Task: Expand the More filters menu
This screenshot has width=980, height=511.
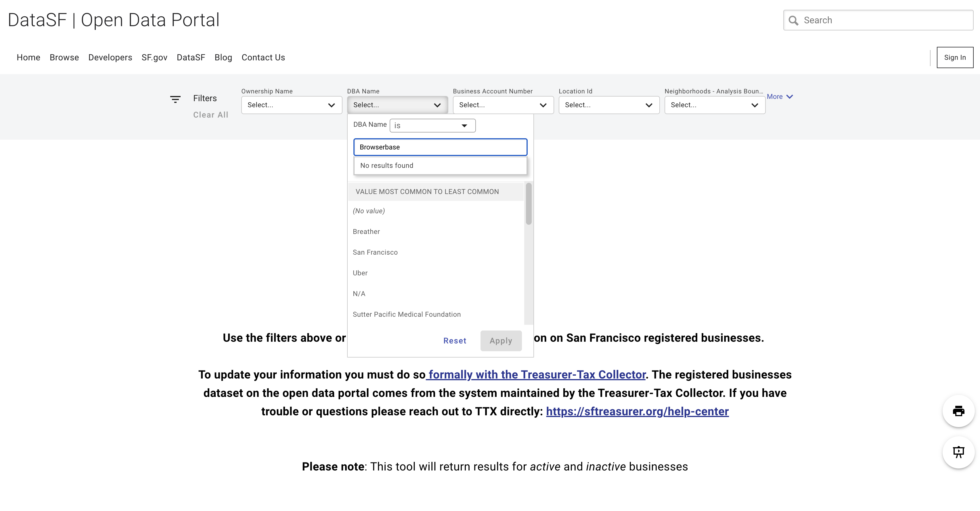Action: click(x=780, y=97)
